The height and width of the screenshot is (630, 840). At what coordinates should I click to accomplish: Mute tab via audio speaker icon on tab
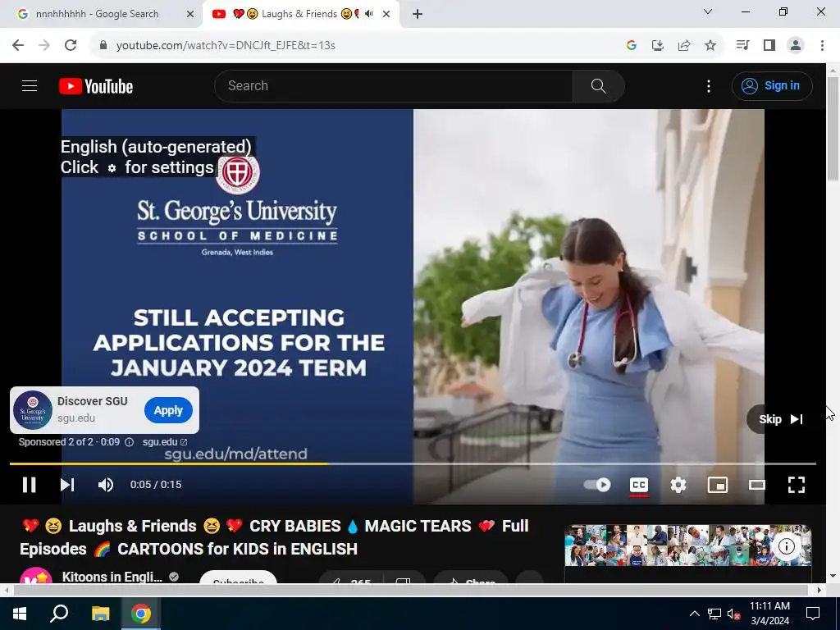click(368, 14)
